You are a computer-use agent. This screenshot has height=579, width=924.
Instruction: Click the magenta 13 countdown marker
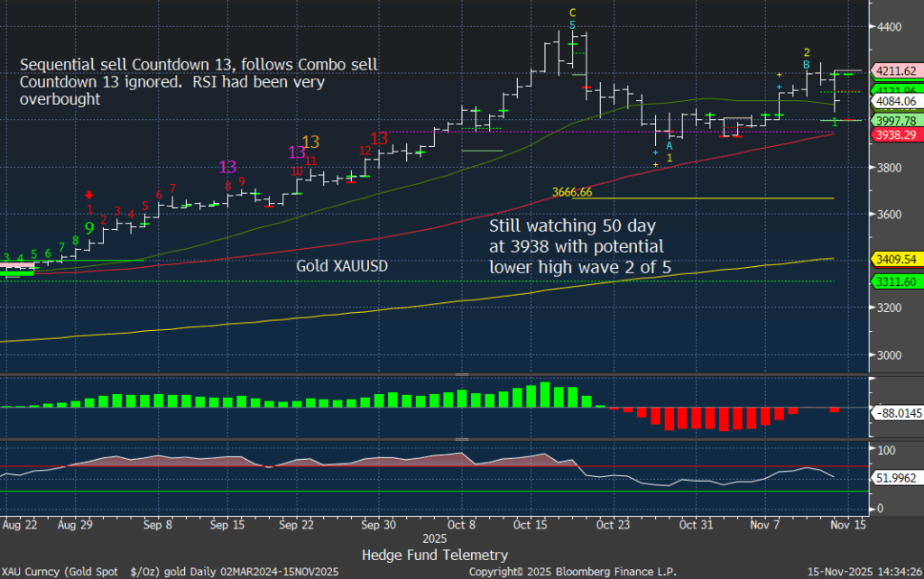(228, 166)
